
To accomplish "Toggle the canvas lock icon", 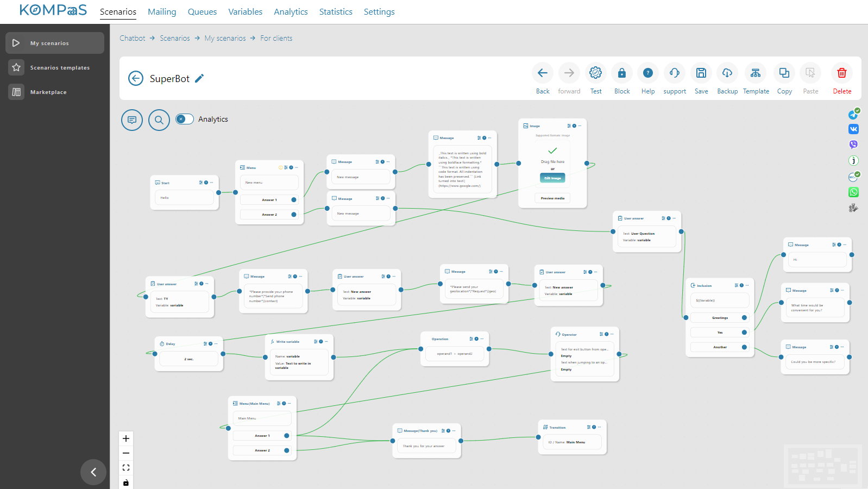I will click(126, 482).
